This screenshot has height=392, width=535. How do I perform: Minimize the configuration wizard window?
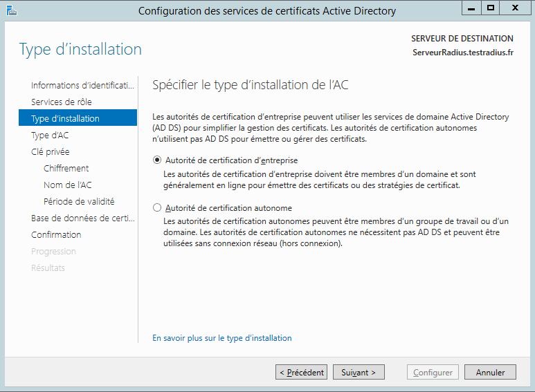point(471,8)
